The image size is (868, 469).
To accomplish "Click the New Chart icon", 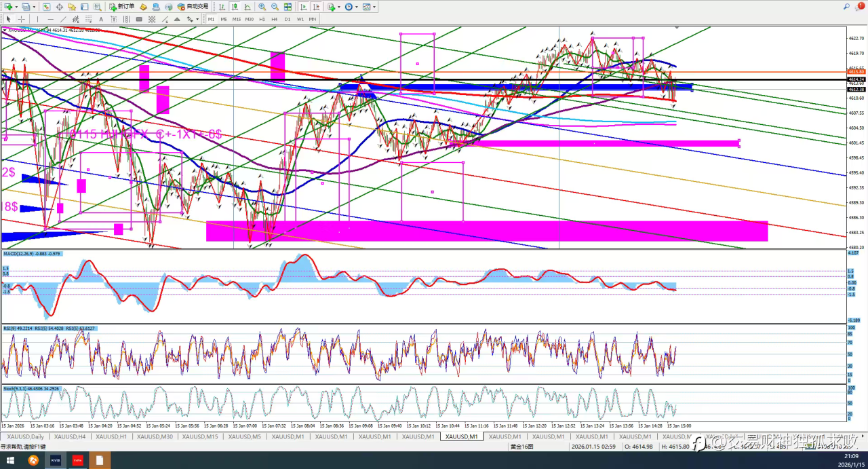I will point(7,7).
